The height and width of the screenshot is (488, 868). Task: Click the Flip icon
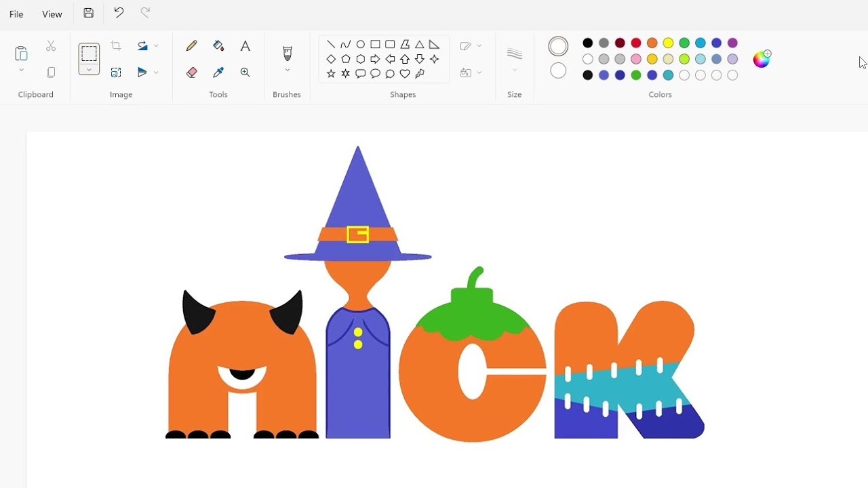[142, 73]
